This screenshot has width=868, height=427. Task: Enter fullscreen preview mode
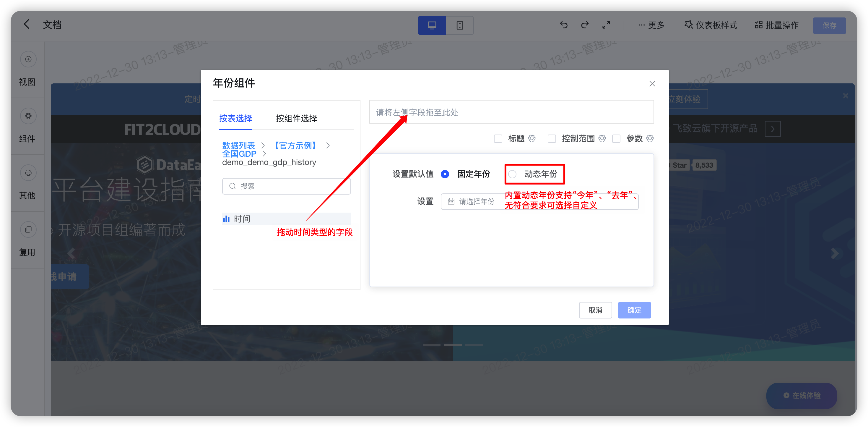[606, 25]
